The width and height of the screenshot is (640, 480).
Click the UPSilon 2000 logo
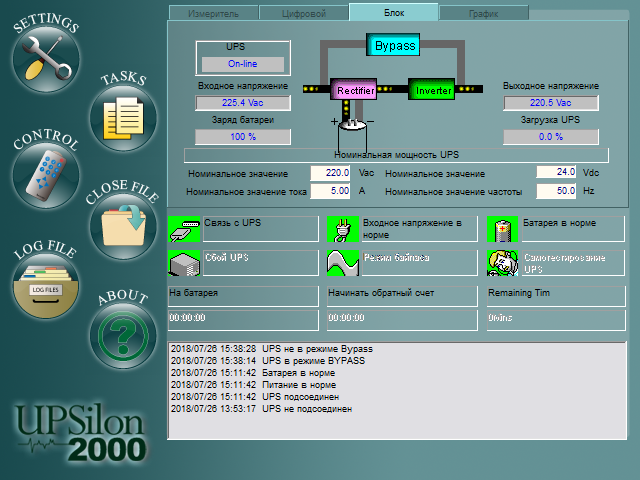(80, 433)
